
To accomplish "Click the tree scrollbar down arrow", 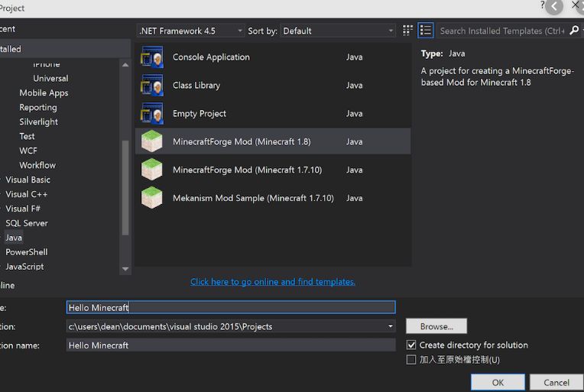I will tap(125, 269).
